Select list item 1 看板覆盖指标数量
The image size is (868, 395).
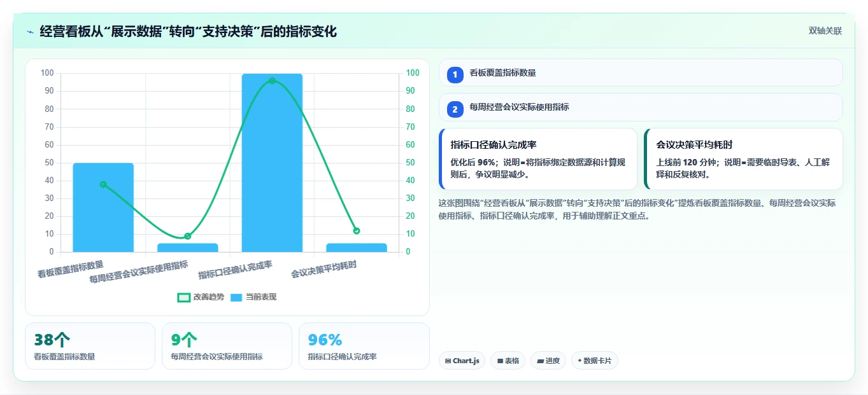(641, 73)
